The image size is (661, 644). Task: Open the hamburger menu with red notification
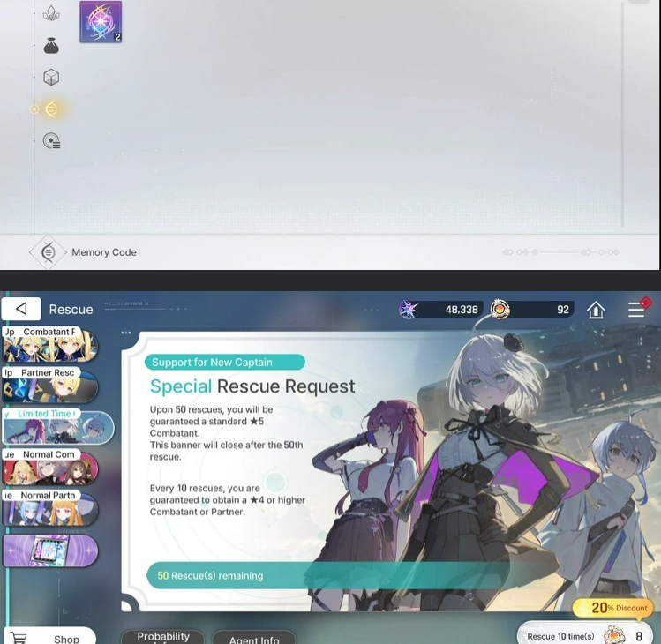[x=637, y=310]
